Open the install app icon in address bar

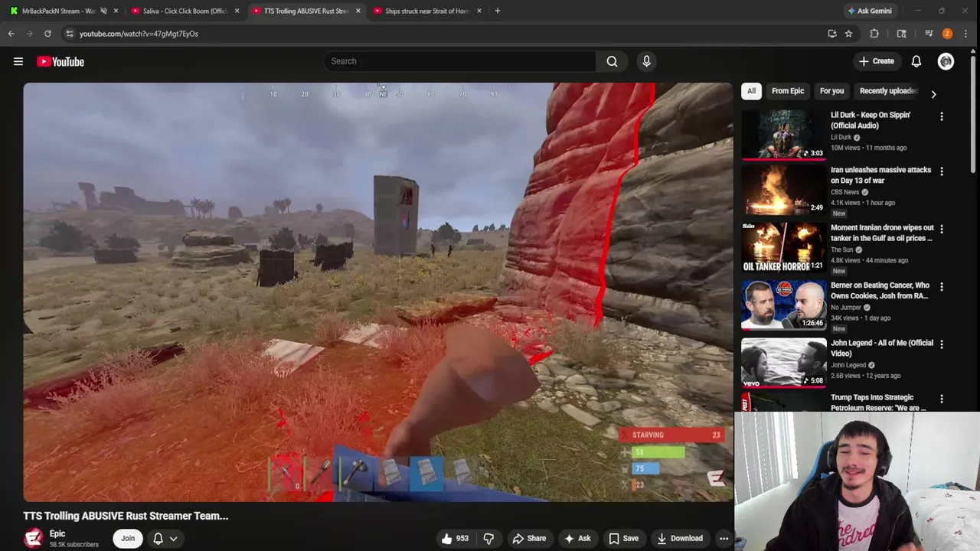832,34
